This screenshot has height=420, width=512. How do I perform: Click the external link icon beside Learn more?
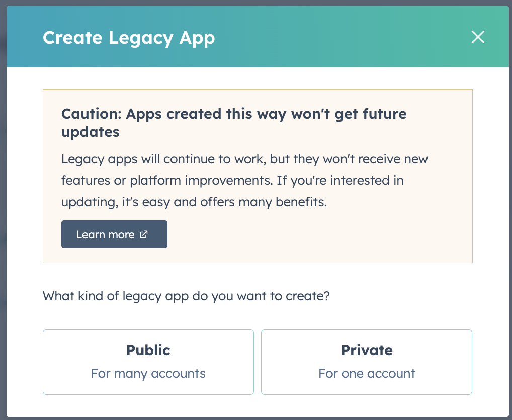click(x=144, y=234)
